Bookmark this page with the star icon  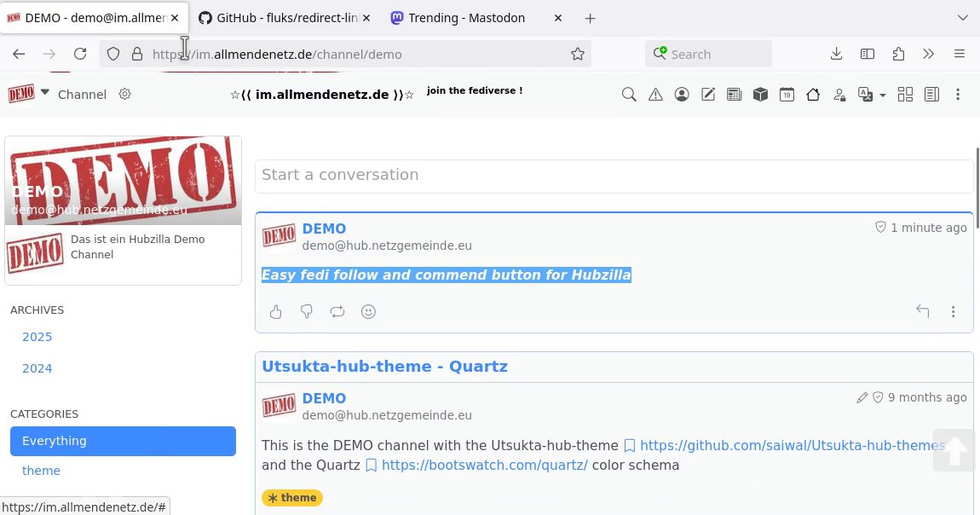pos(578,54)
